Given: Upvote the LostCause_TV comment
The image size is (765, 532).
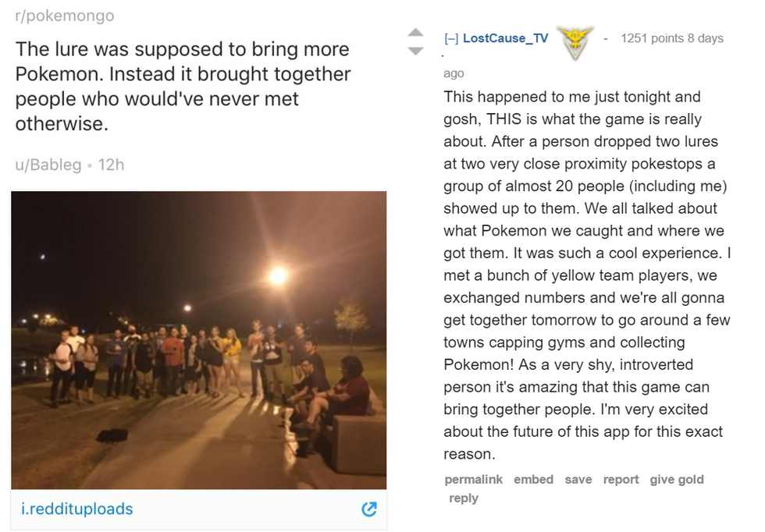Looking at the screenshot, I should coord(416,33).
